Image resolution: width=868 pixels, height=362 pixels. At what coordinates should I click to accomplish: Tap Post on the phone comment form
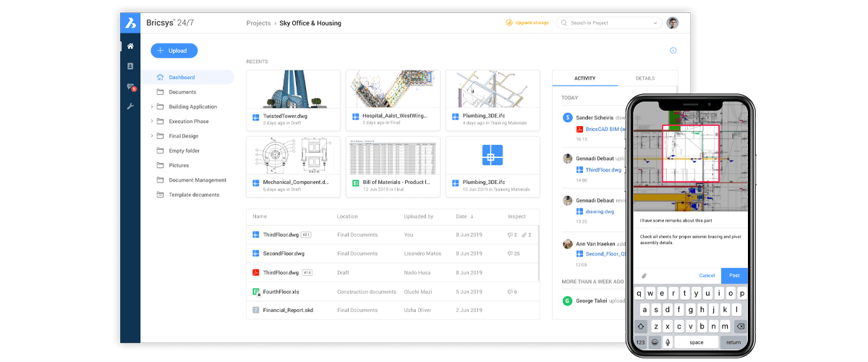tap(734, 275)
